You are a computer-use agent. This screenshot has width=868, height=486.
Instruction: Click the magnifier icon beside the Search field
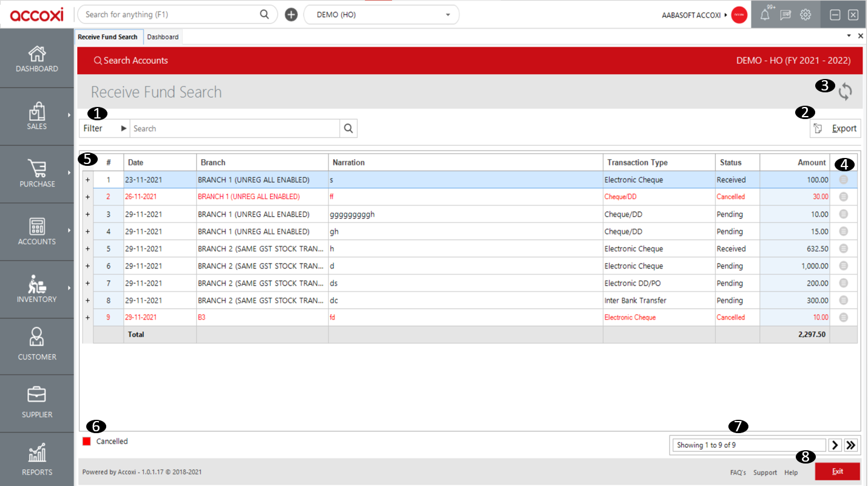point(348,128)
